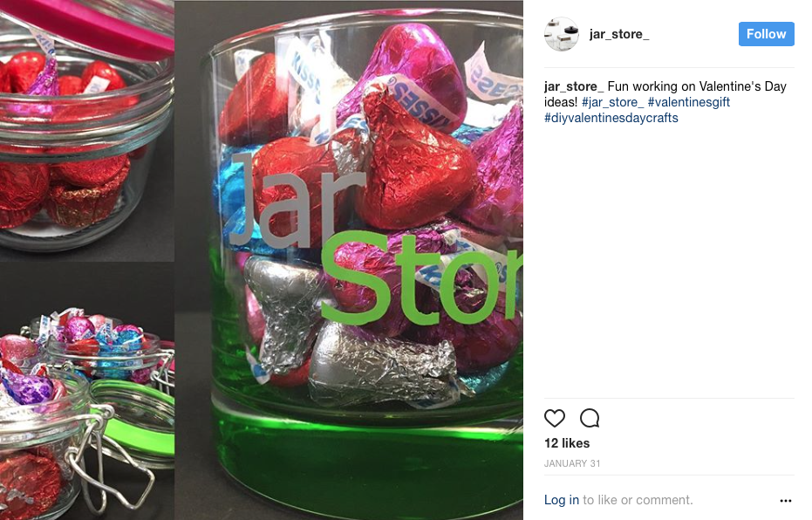Click the JANUARY 31 post date

pos(572,463)
